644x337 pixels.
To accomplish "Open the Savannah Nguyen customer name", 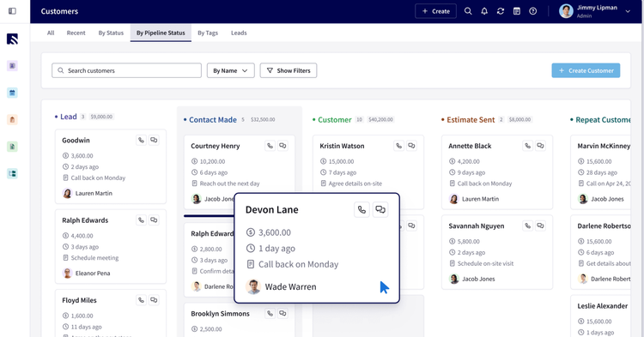I will (477, 226).
